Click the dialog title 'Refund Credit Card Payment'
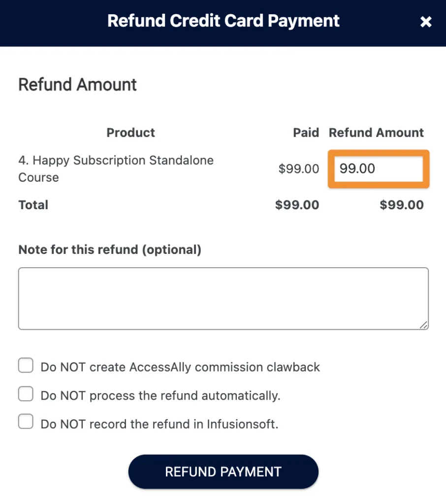Viewport: 446px width, 504px height. 223,21
